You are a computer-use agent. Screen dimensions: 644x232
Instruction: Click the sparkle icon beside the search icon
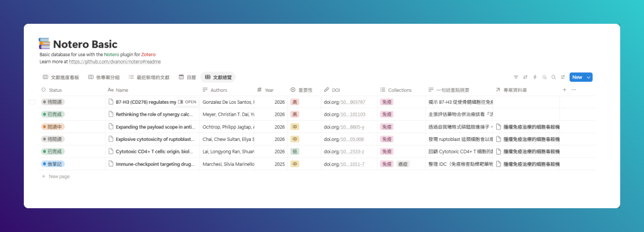544,77
